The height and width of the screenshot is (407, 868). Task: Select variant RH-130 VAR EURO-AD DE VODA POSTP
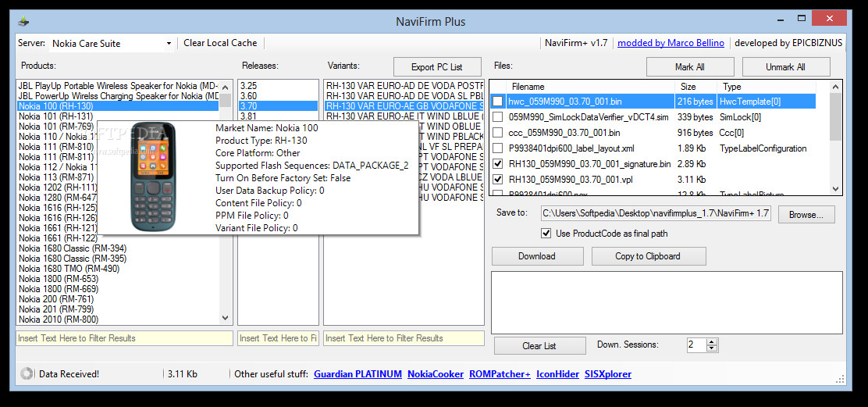pyautogui.click(x=404, y=86)
